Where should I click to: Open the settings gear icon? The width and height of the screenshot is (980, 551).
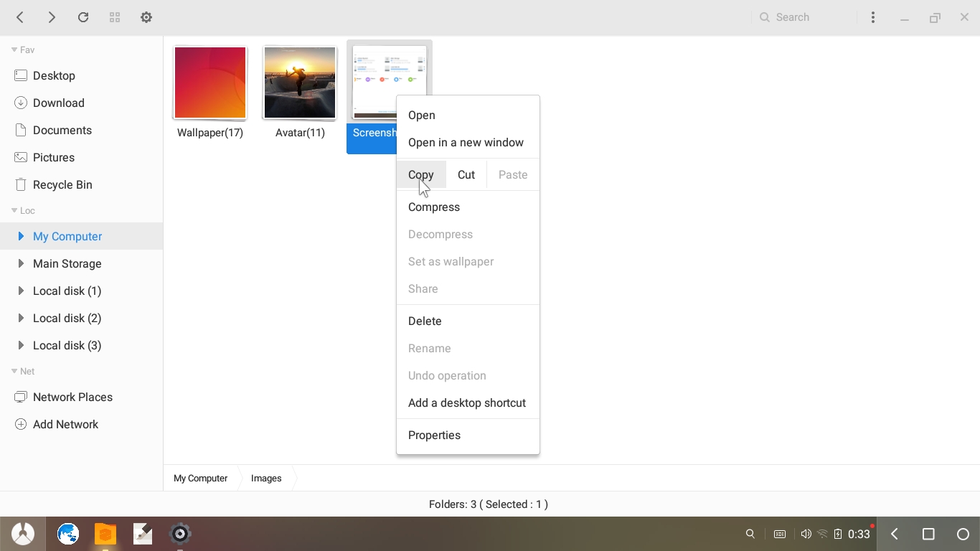click(x=146, y=17)
